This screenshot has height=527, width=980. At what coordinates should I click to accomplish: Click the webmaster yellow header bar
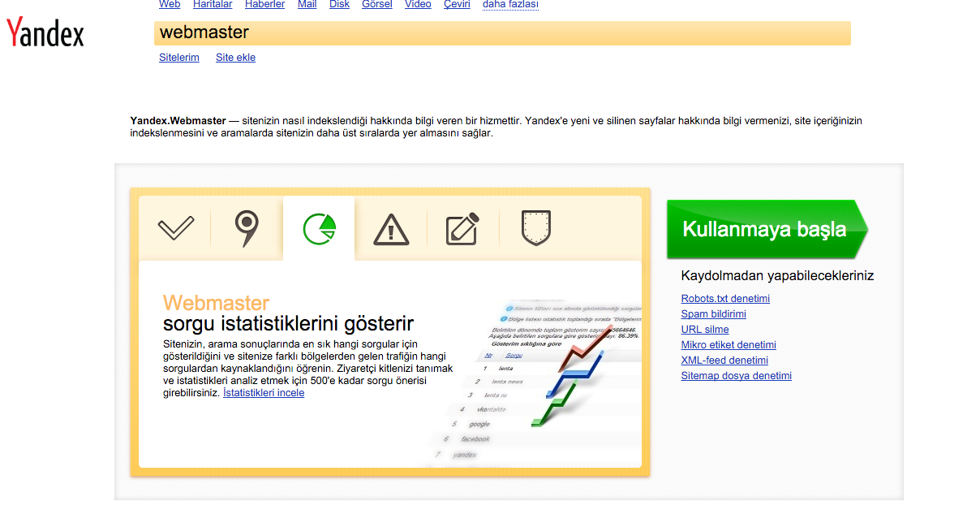502,33
